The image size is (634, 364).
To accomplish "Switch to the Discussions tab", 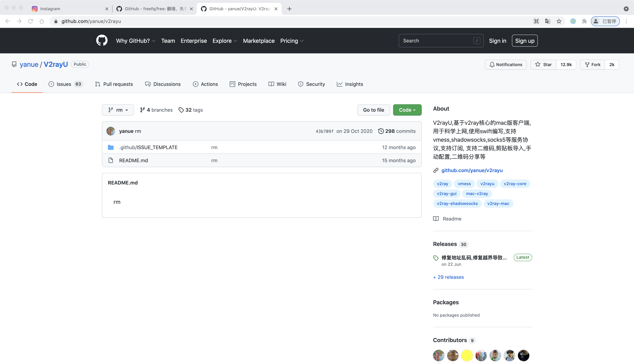I will tap(163, 84).
